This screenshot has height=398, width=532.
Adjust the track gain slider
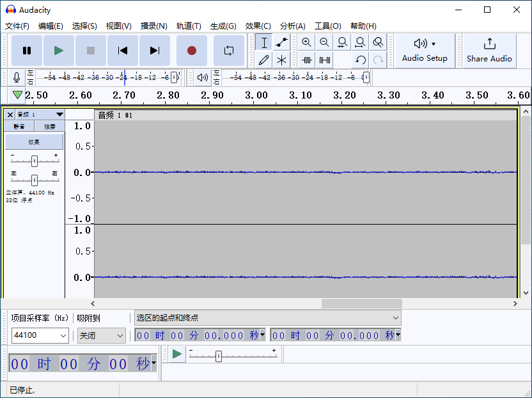click(33, 161)
